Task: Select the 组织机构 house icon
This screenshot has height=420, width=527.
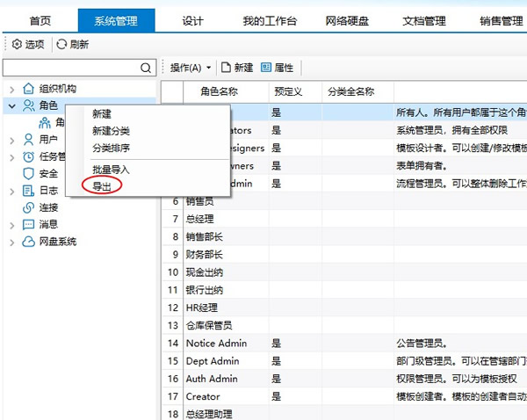Action: click(x=28, y=89)
